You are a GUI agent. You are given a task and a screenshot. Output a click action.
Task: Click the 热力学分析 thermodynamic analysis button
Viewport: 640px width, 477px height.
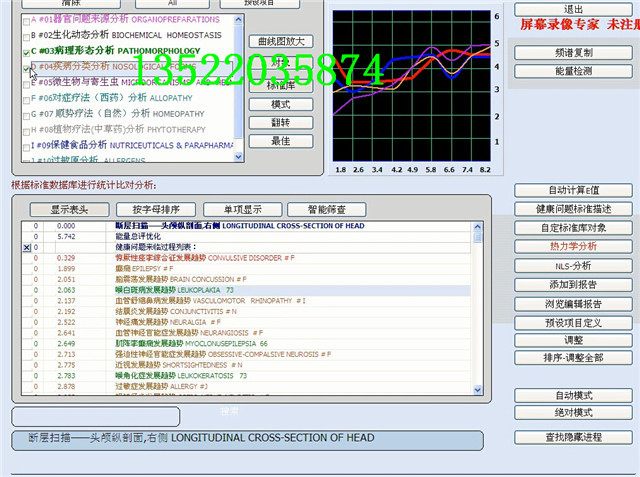pos(573,246)
